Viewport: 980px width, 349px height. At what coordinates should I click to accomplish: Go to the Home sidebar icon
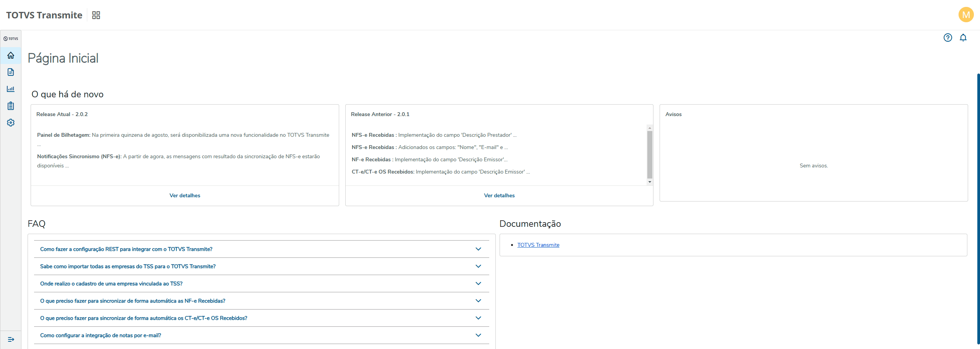(11, 56)
